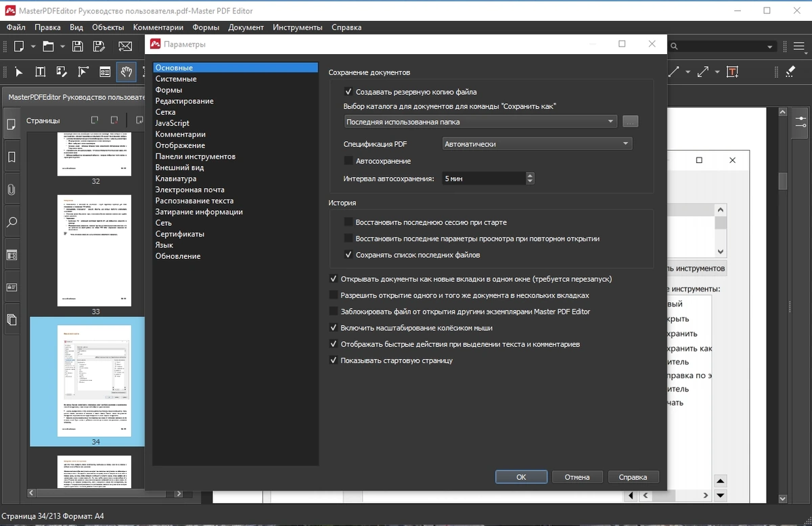Open the hamburger menu icon at top right
Image resolution: width=812 pixels, height=526 pixels.
(x=798, y=46)
